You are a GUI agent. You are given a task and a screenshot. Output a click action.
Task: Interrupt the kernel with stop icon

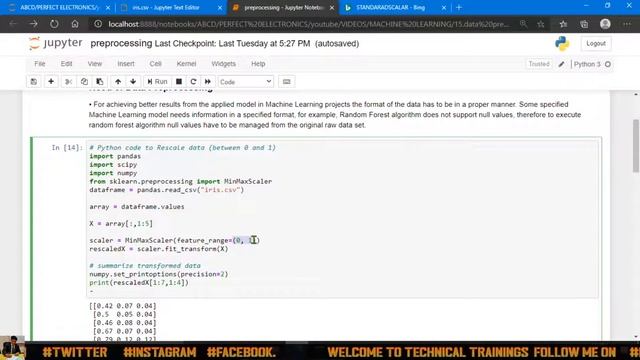[179, 82]
